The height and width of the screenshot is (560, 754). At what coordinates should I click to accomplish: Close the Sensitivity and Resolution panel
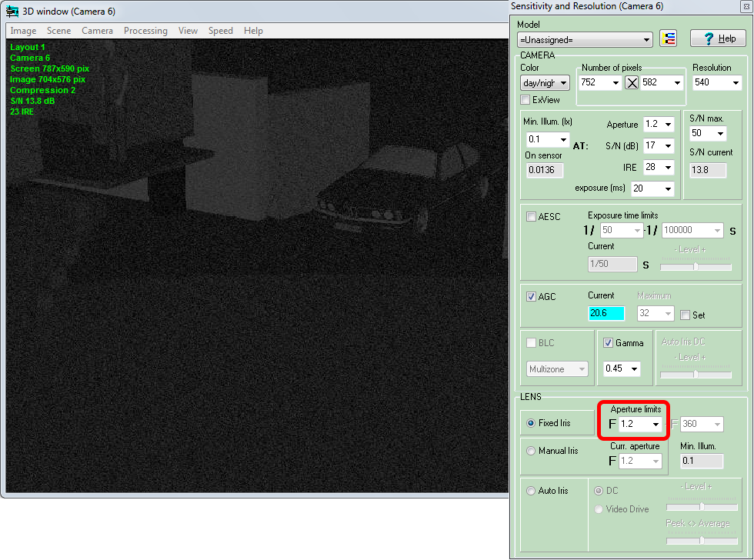[746, 6]
